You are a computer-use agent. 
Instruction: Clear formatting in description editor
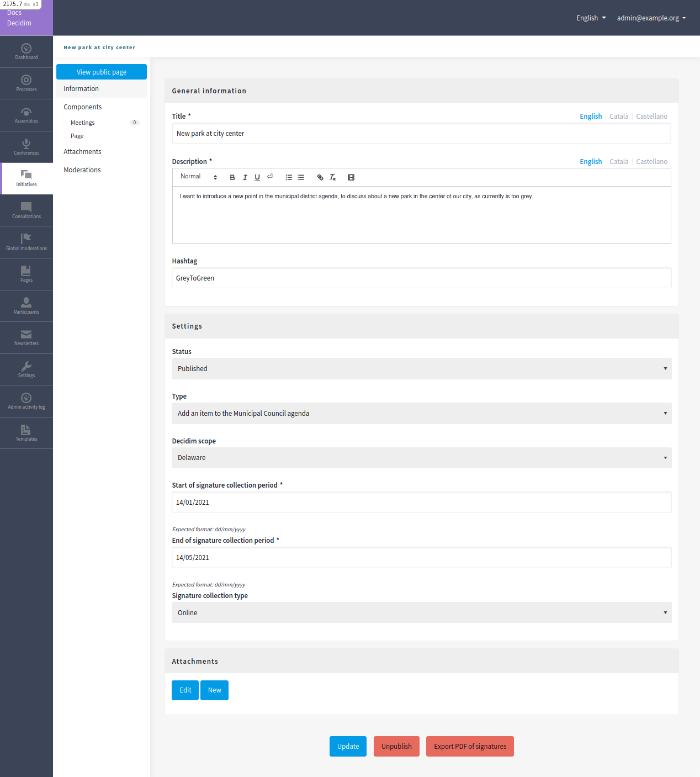[333, 177]
